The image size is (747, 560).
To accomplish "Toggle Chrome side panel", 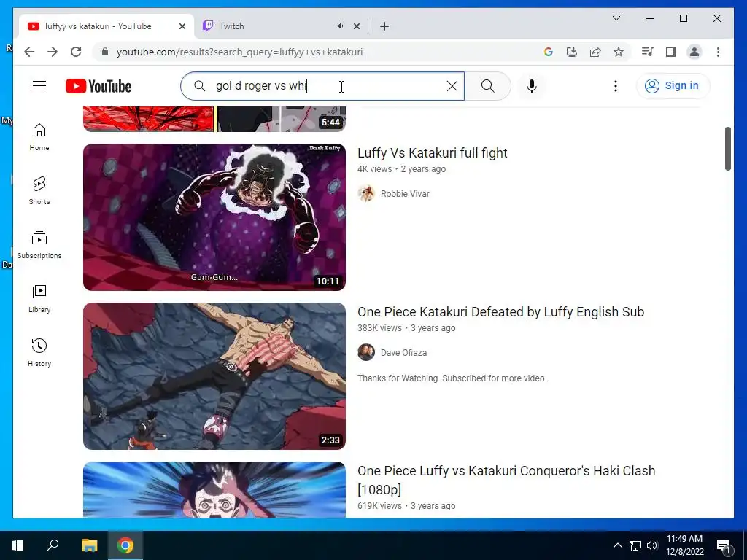I will tap(671, 52).
